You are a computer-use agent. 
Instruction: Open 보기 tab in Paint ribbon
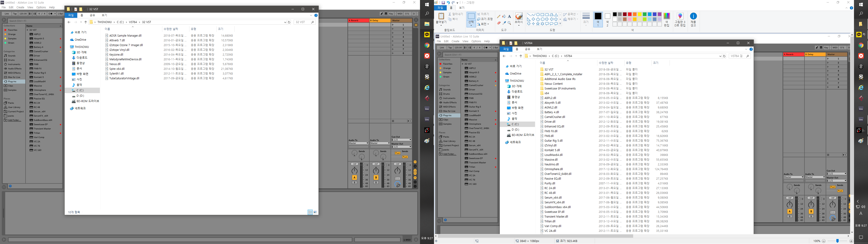(462, 8)
